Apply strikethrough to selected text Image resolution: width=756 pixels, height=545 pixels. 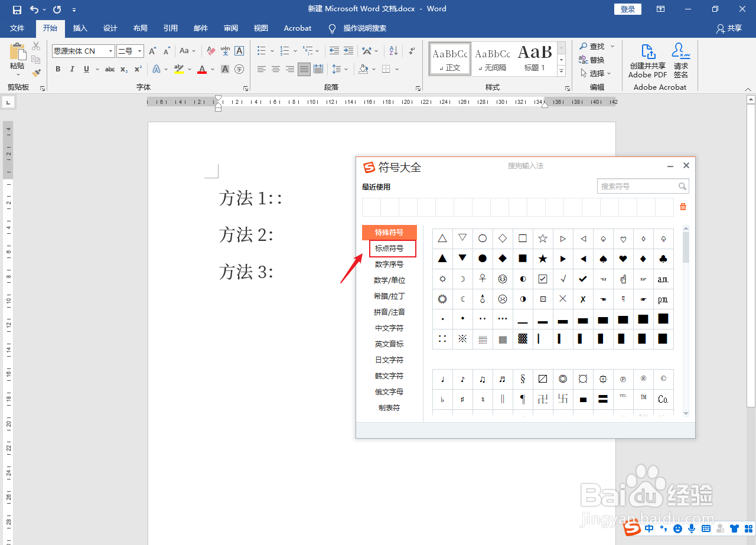coord(109,69)
